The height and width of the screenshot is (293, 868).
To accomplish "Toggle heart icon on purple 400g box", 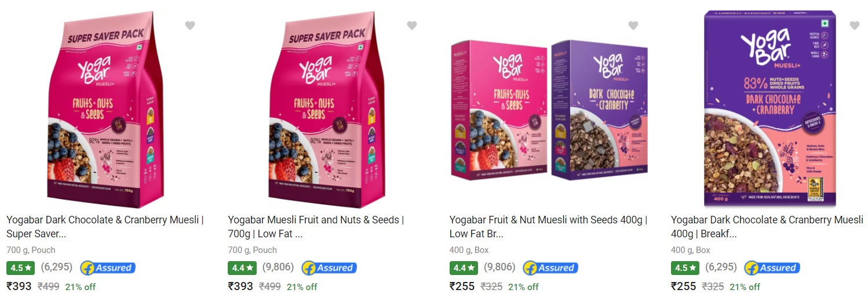I will pyautogui.click(x=855, y=26).
